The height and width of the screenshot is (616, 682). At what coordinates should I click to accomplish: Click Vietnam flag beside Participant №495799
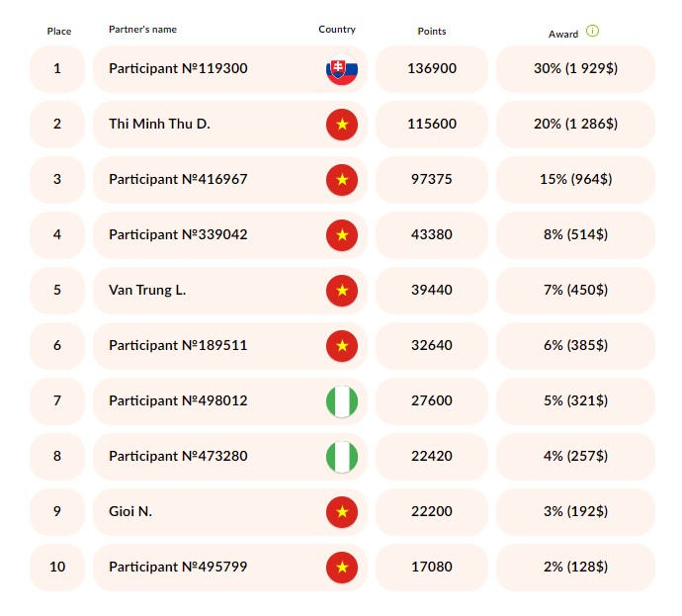coord(342,568)
